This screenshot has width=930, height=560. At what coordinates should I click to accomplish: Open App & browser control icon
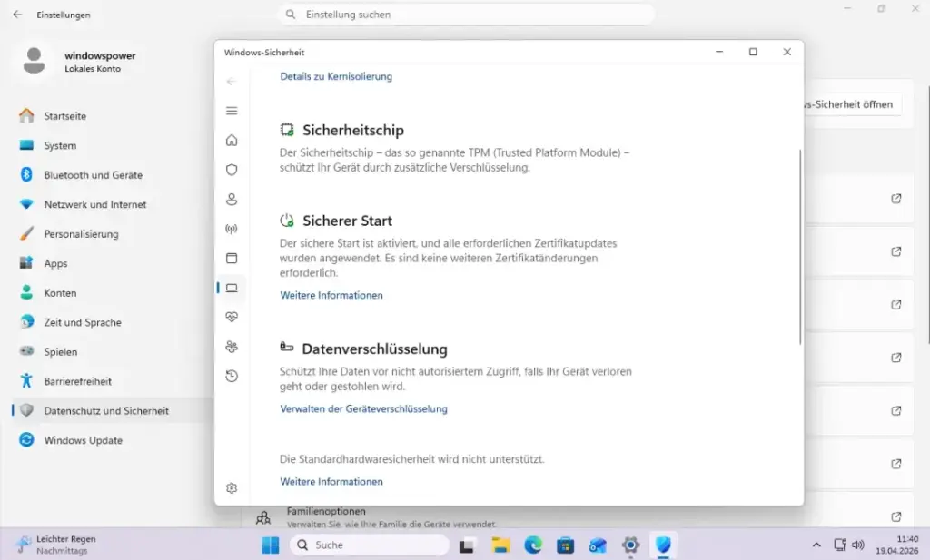tap(232, 258)
